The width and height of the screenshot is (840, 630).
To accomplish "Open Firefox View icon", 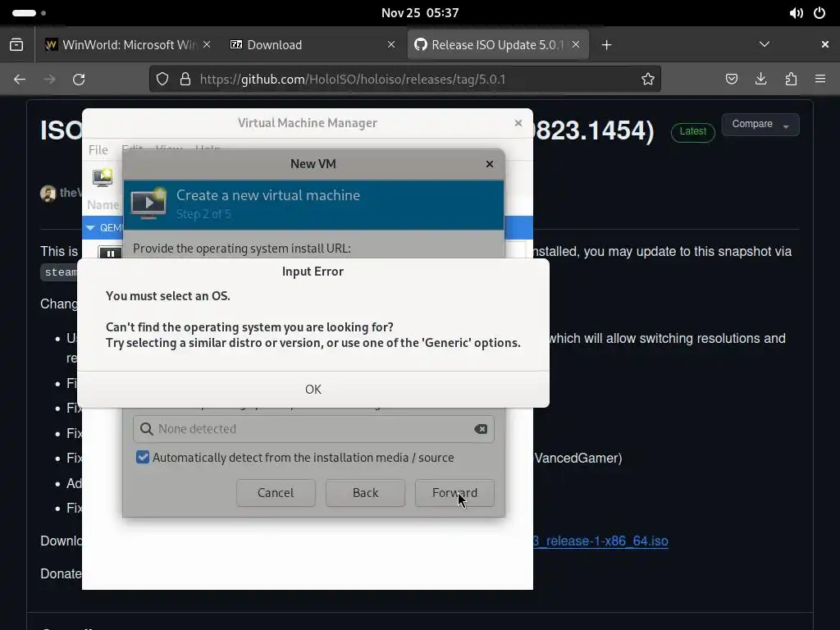I will (x=16, y=45).
